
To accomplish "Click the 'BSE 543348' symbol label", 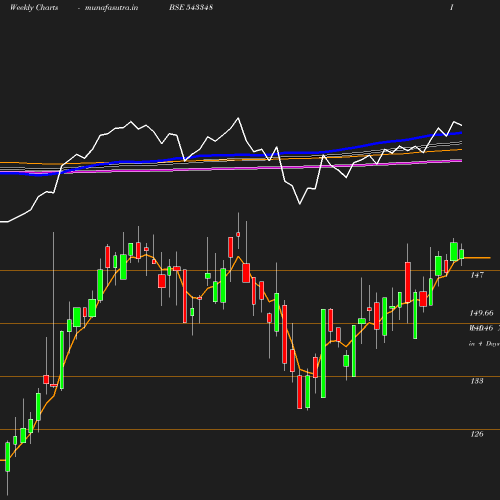I will (x=191, y=7).
